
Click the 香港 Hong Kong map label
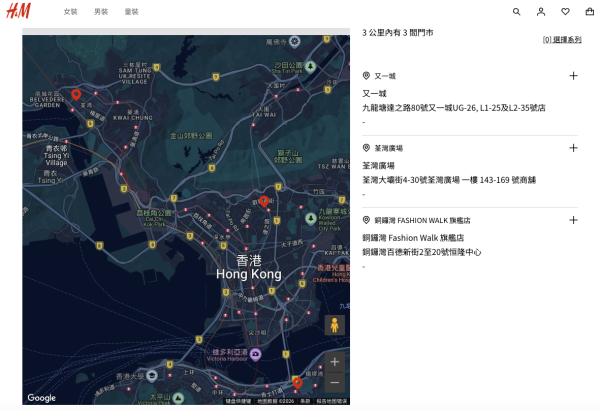[249, 267]
